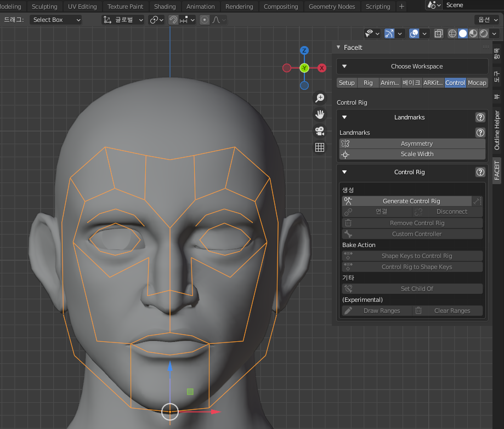
Task: Collapse the FaceIt panel header
Action: (338, 48)
